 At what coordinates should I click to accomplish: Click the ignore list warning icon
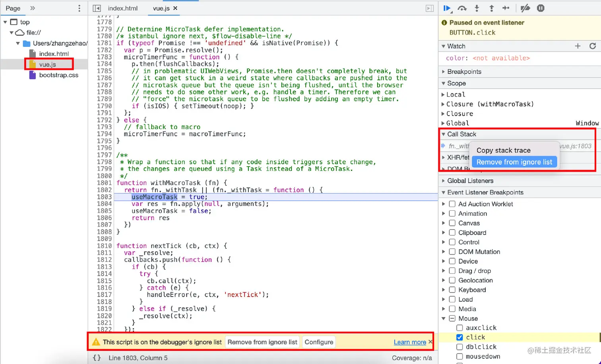pos(96,342)
